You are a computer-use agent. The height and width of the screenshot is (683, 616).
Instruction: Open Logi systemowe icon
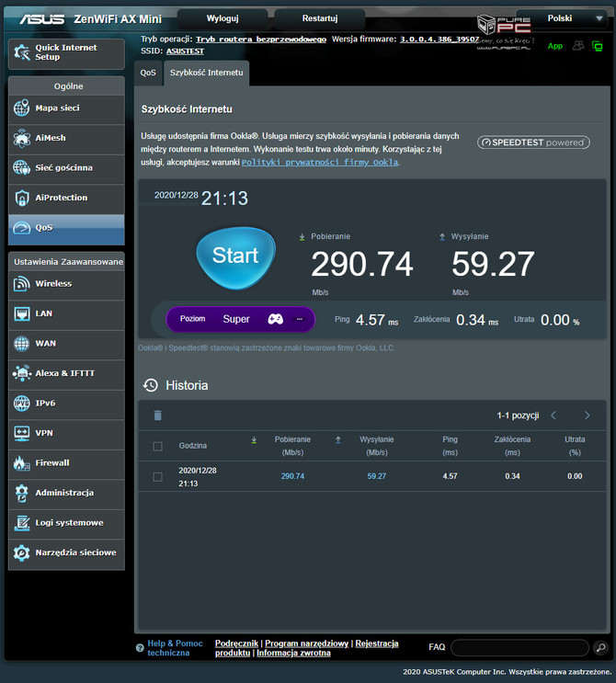pyautogui.click(x=21, y=523)
